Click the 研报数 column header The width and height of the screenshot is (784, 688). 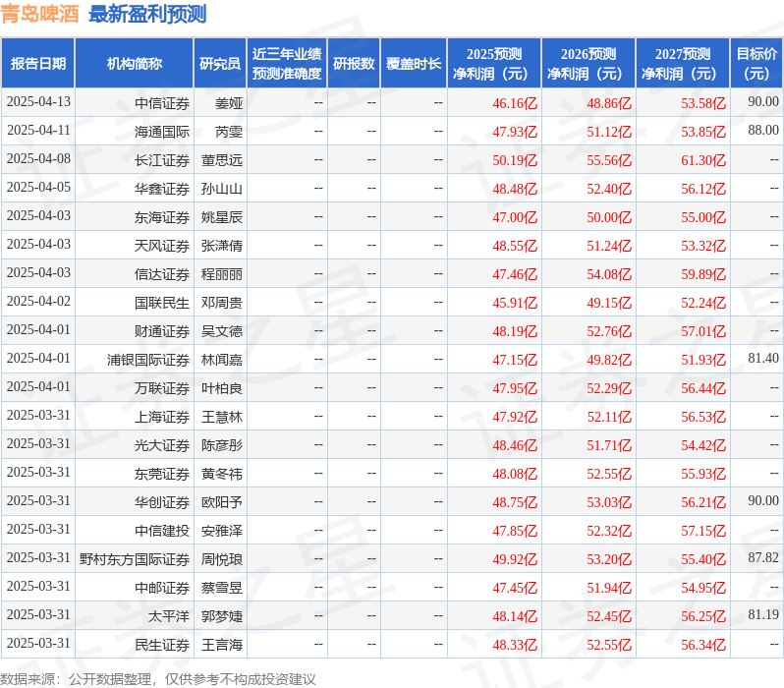tap(354, 64)
